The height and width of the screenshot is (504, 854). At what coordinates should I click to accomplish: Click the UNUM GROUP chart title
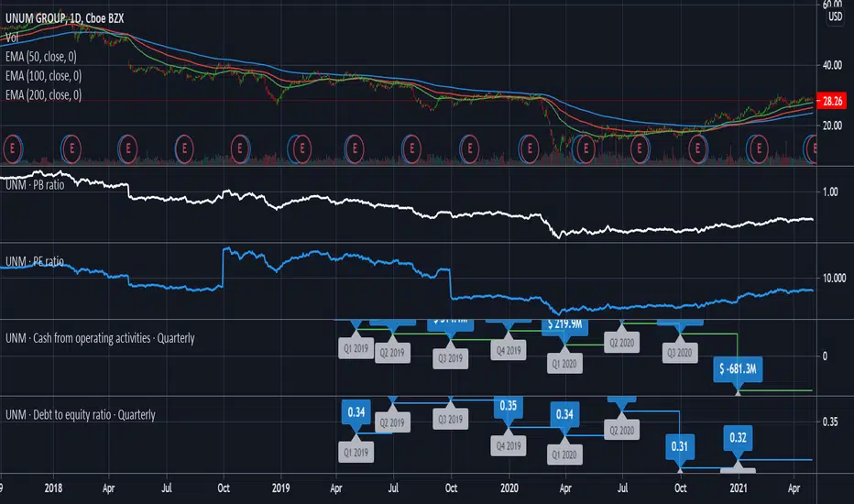tap(65, 18)
